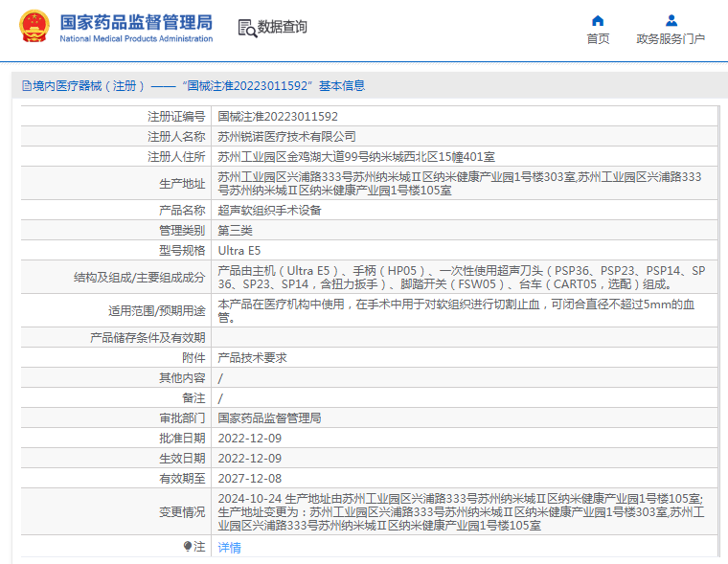Open the 数据查询 search icon
The image size is (728, 564).
(x=247, y=28)
